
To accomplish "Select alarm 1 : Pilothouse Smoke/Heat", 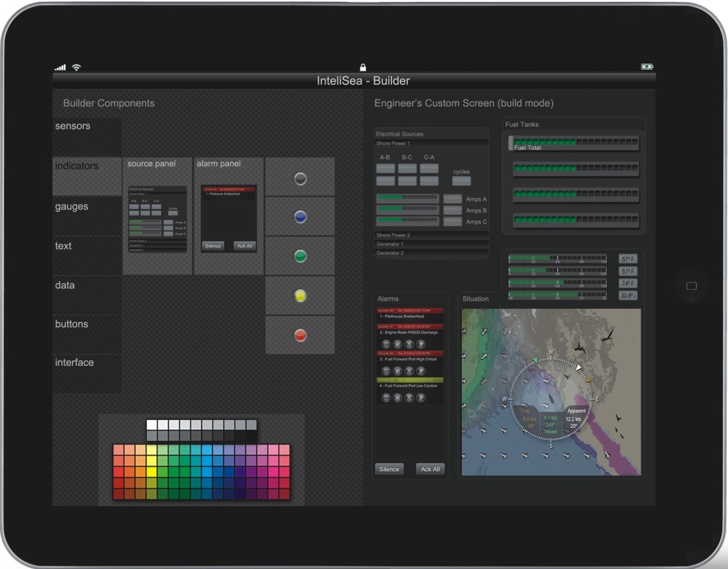I will tap(410, 314).
